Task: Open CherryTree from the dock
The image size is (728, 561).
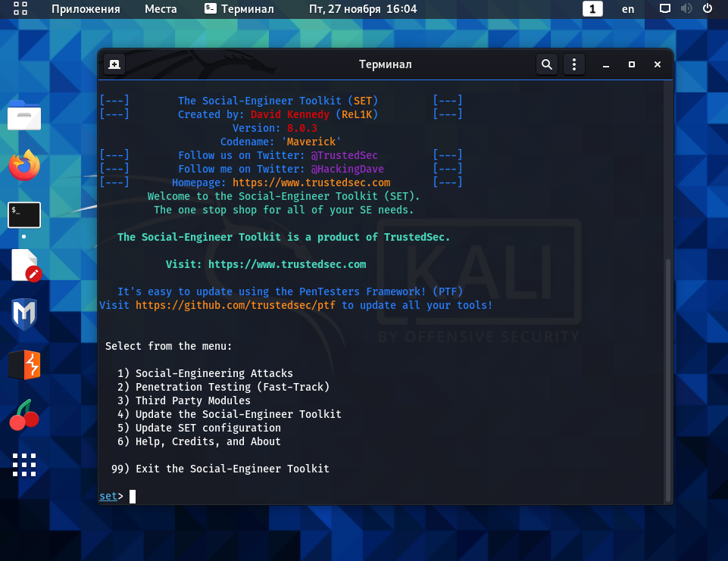Action: (24, 415)
